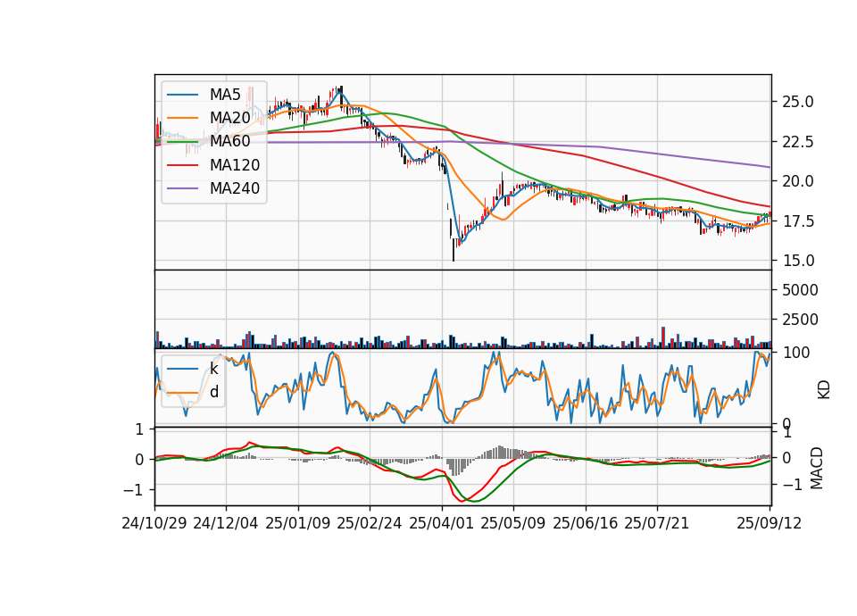Click the 25/04/01 date tick label
The height and width of the screenshot is (616, 857).
pos(442,523)
